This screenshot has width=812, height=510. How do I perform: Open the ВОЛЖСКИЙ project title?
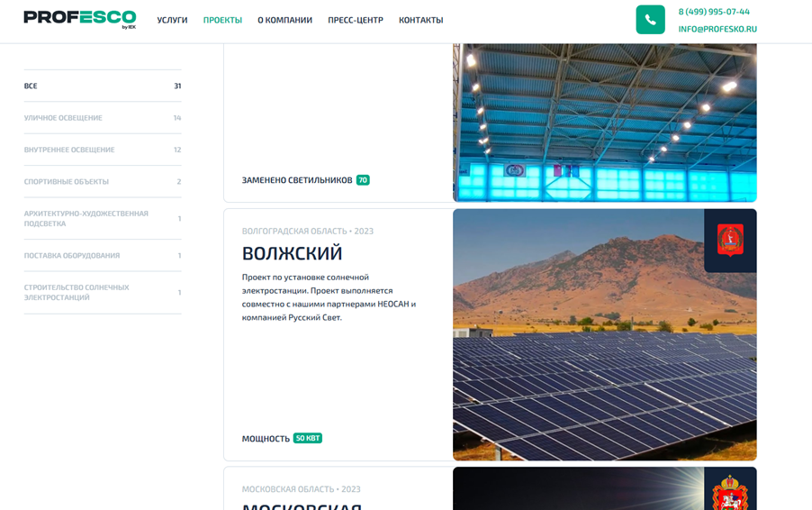point(292,253)
